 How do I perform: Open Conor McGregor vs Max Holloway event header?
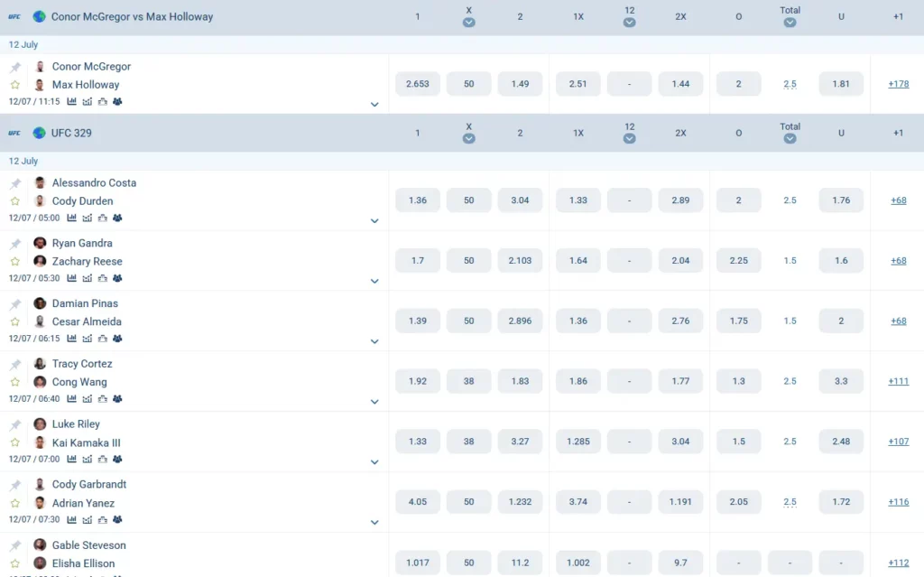(132, 16)
